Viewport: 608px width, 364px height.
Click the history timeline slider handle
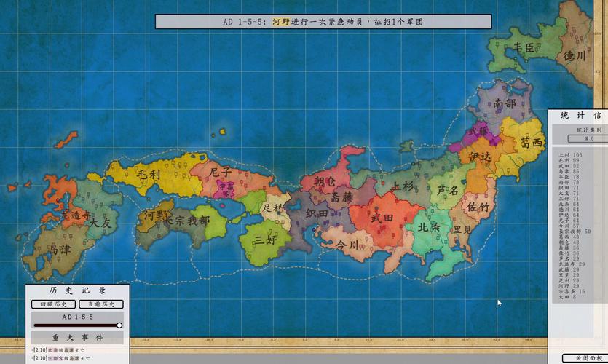tap(119, 325)
